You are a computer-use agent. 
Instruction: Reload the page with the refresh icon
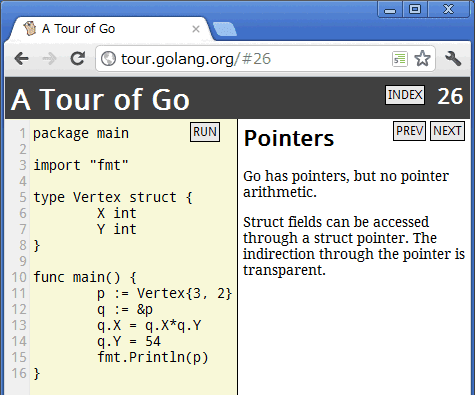78,58
